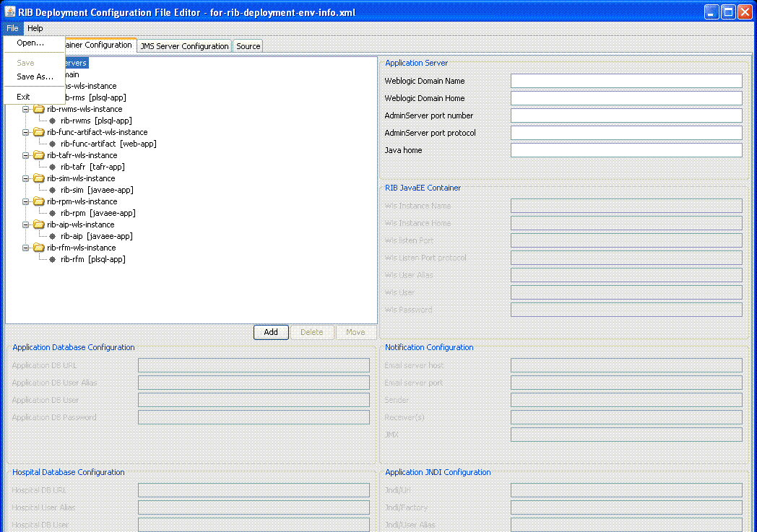Click the AdminServer port number field
Screen dimensions: 757x532
pos(626,115)
